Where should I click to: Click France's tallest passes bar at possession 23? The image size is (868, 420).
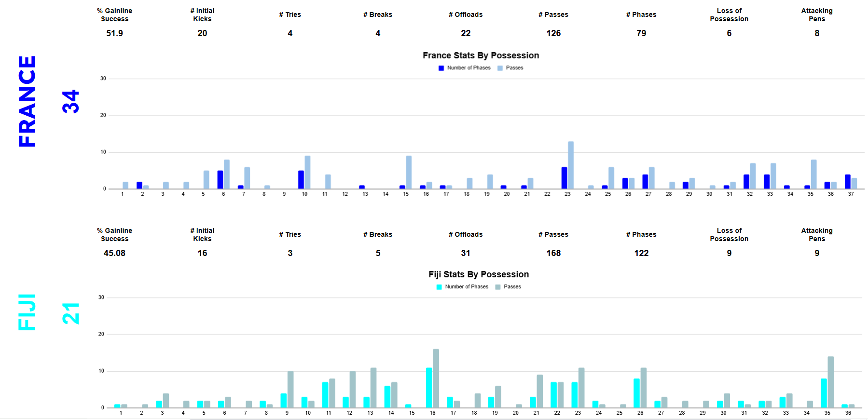571,165
